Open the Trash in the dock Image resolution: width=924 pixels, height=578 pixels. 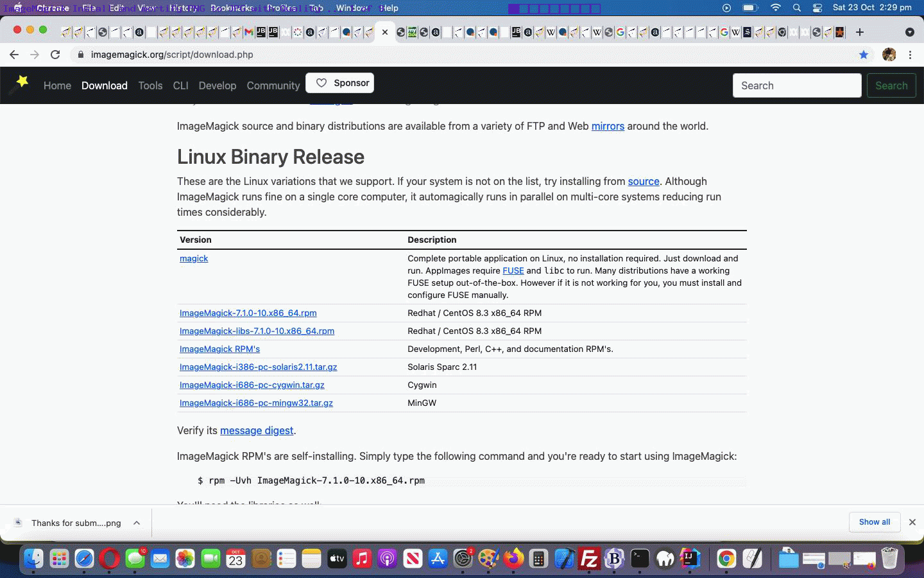point(889,559)
